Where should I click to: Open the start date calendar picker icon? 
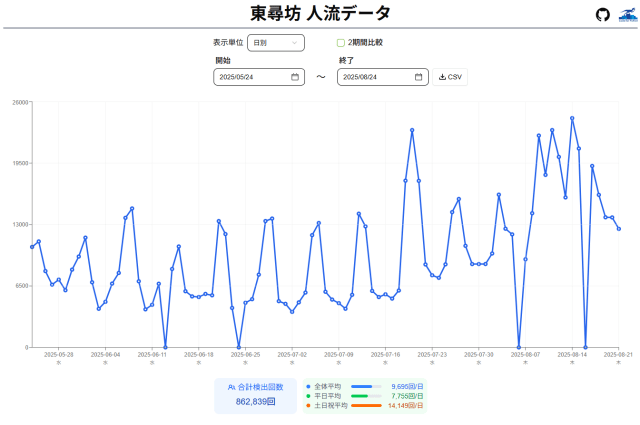pyautogui.click(x=295, y=77)
